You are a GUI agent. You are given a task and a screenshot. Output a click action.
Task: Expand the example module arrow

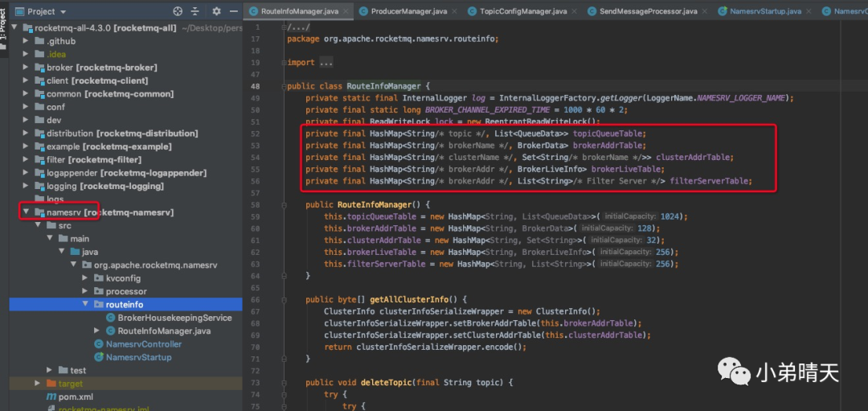(26, 146)
